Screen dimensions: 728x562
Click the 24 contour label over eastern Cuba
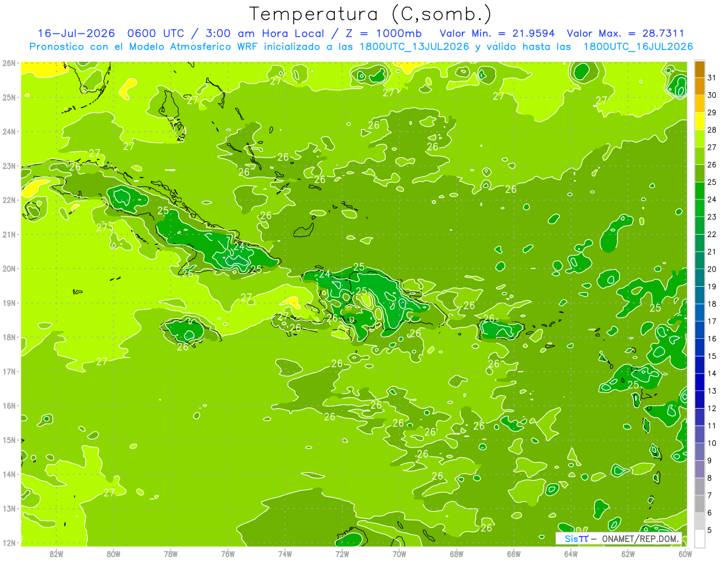[239, 246]
